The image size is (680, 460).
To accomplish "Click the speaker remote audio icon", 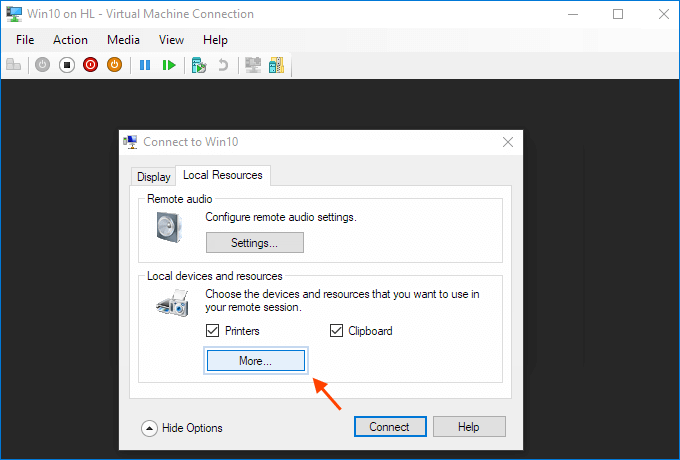I will coord(169,227).
